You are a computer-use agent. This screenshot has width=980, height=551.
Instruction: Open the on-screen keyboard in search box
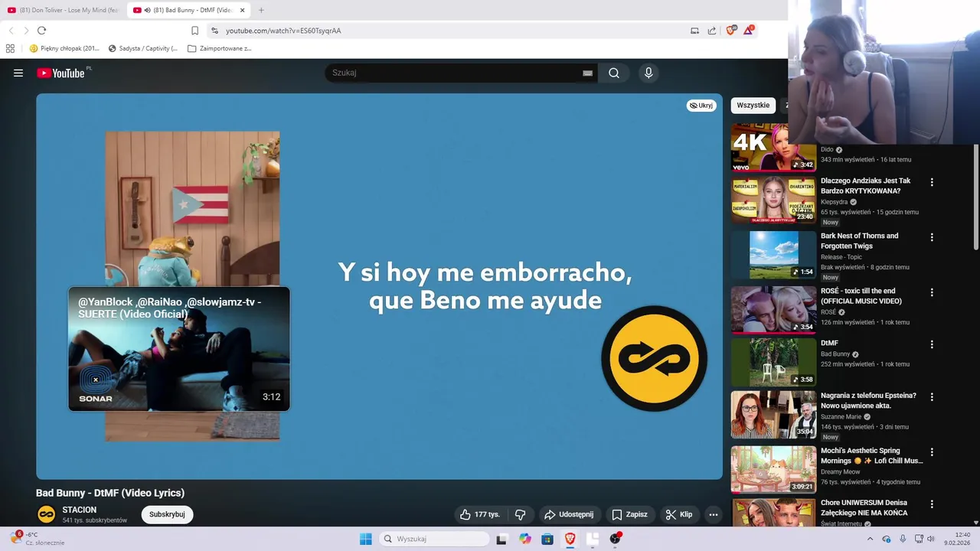(x=587, y=73)
